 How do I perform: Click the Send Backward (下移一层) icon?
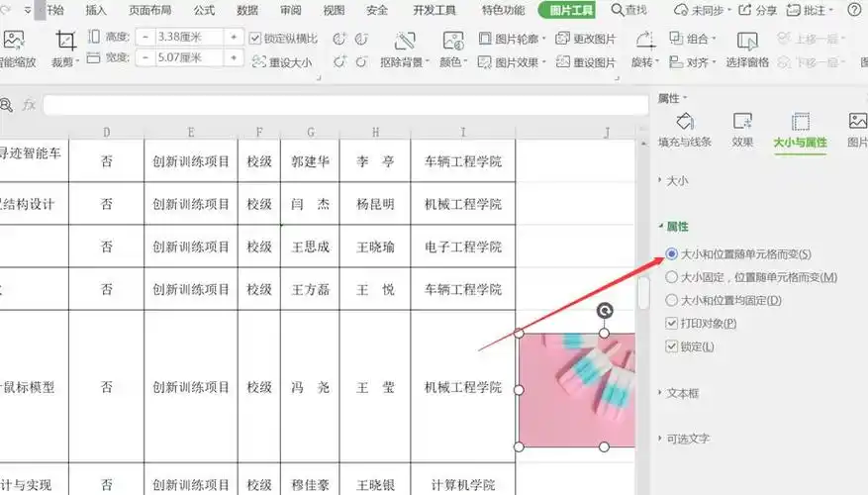[x=783, y=62]
